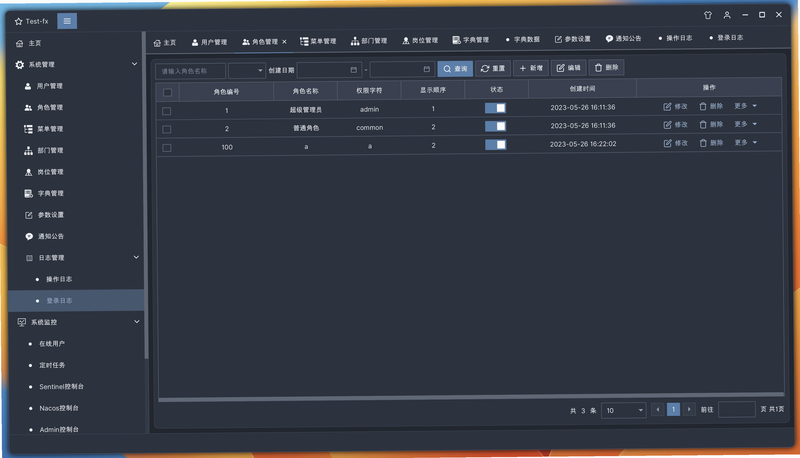The image size is (800, 458).
Task: Check the row checkbox for 超级管理员
Action: pos(166,111)
